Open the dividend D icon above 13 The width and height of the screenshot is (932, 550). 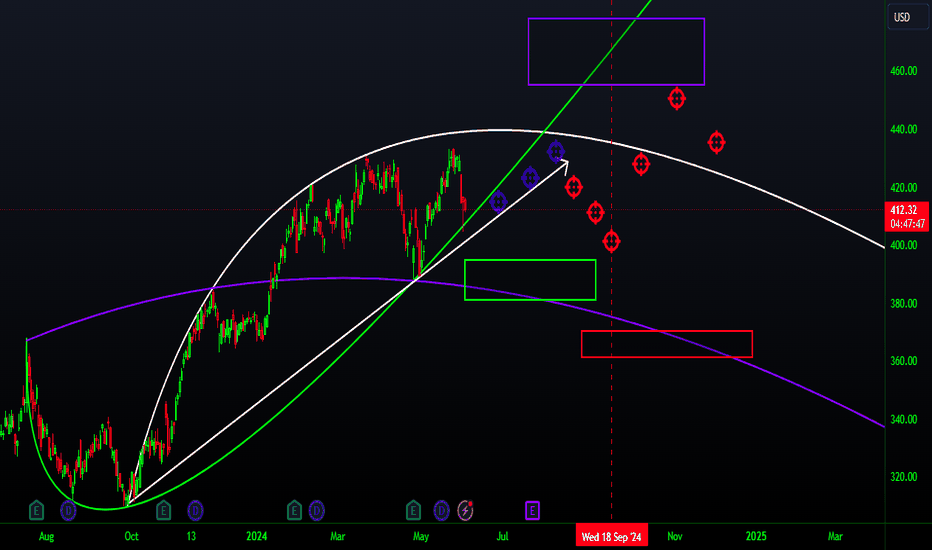pos(195,510)
